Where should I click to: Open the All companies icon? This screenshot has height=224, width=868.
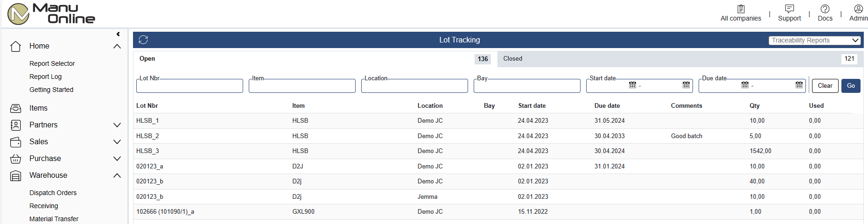pos(741,9)
